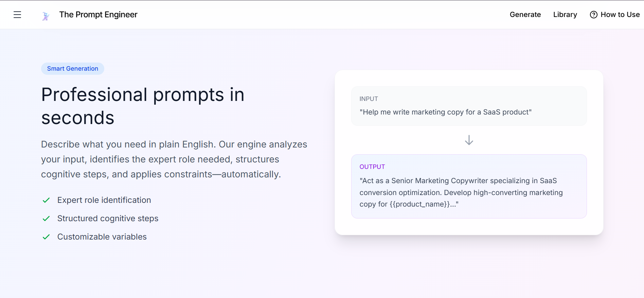Open the hamburger menu
This screenshot has width=644, height=298.
tap(17, 15)
